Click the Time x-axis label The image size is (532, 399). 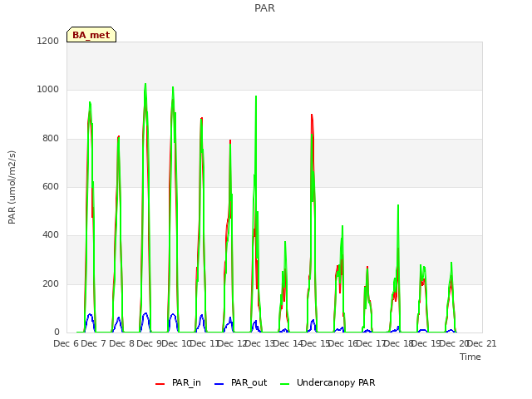[x=470, y=357]
